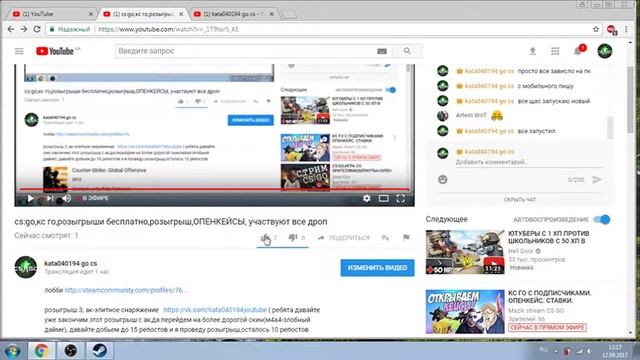Click the search magnifier button
The width and height of the screenshot is (640, 360).
407,51
